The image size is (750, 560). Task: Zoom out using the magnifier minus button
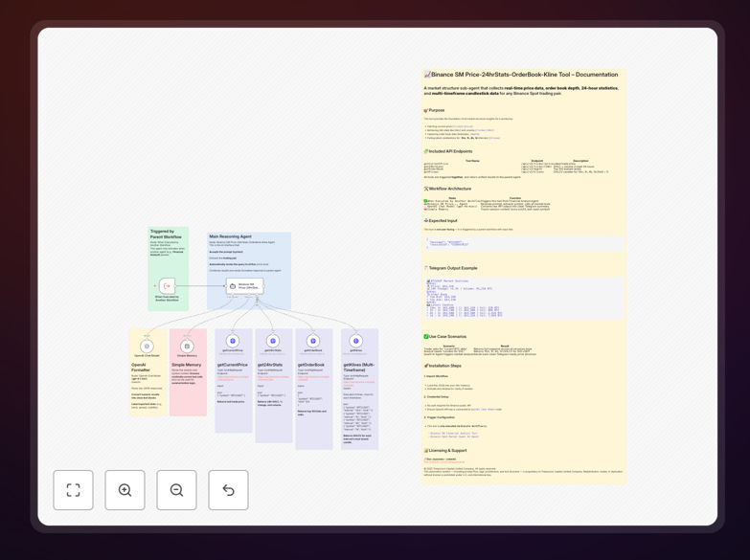click(x=176, y=490)
